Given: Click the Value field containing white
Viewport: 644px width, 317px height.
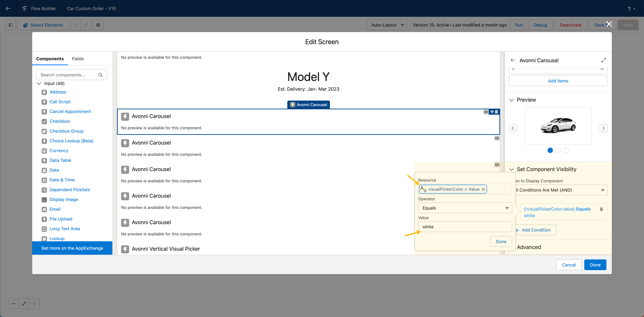Looking at the screenshot, I should [465, 227].
